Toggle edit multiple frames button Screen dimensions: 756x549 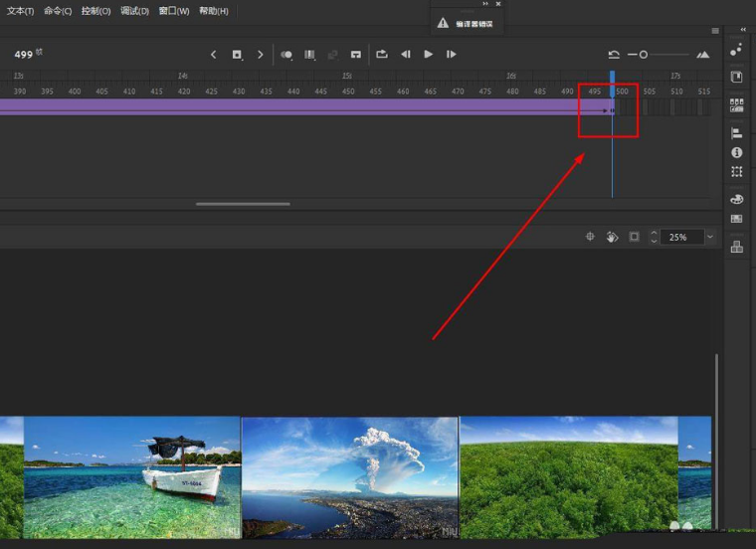pyautogui.click(x=309, y=55)
